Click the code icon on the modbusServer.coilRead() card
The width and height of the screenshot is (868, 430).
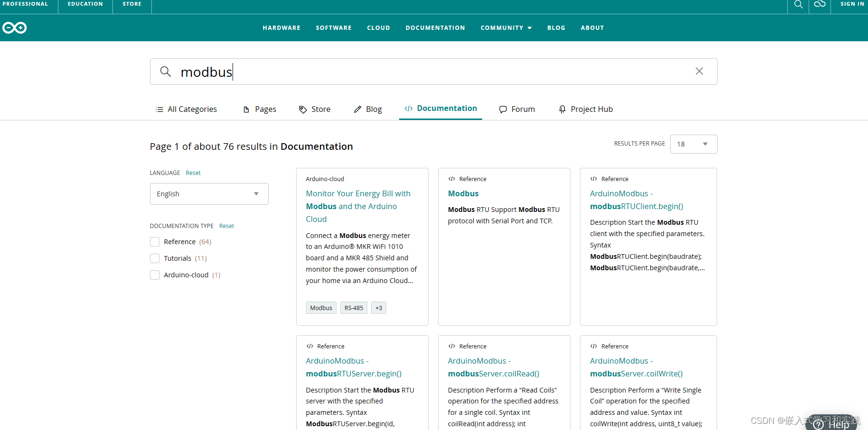452,347
